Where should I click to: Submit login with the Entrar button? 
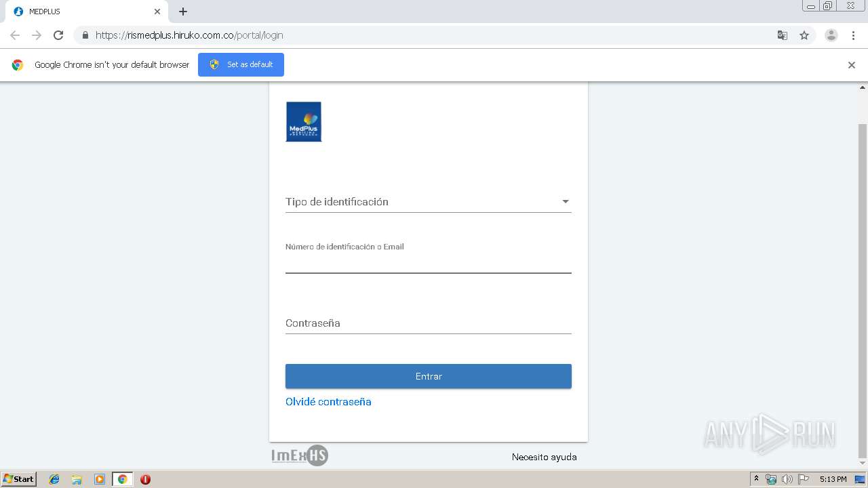click(428, 376)
